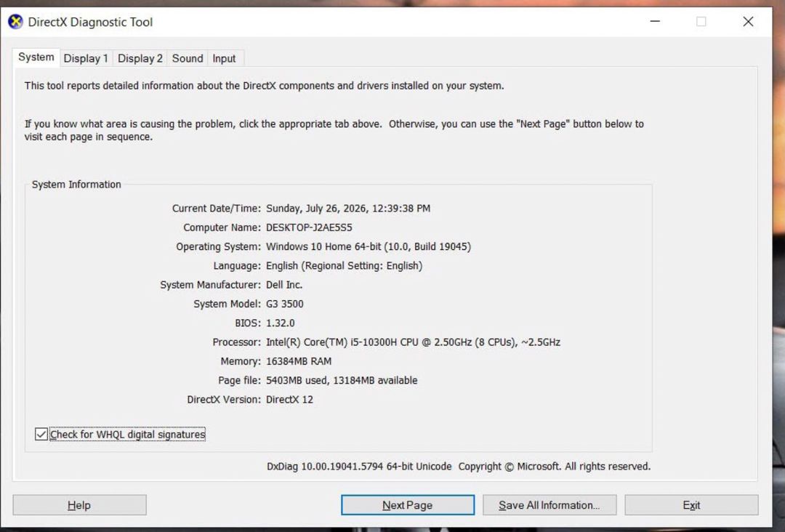Click English (Regional Setting: English) value
Screen dimensions: 785x532
(x=344, y=266)
